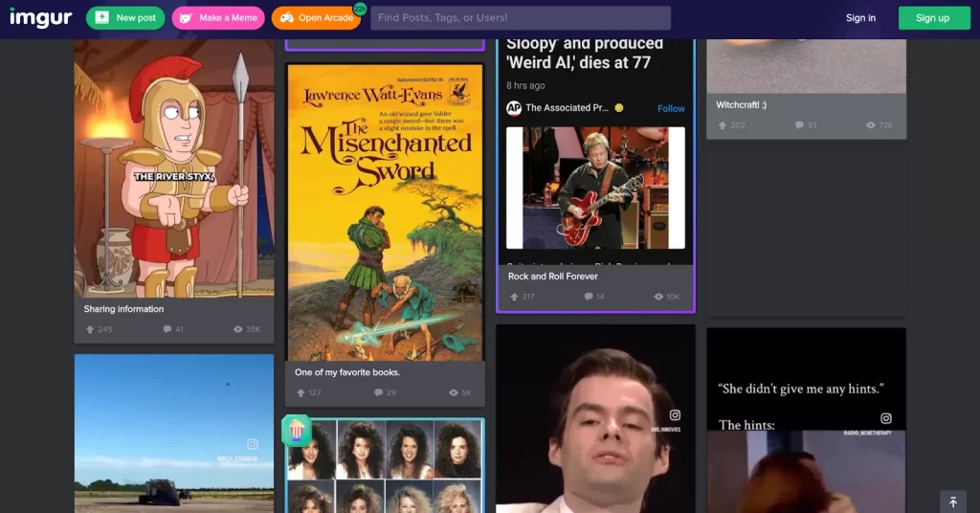This screenshot has width=980, height=513.
Task: Comment icon on One of my favorite books
Action: pos(378,392)
